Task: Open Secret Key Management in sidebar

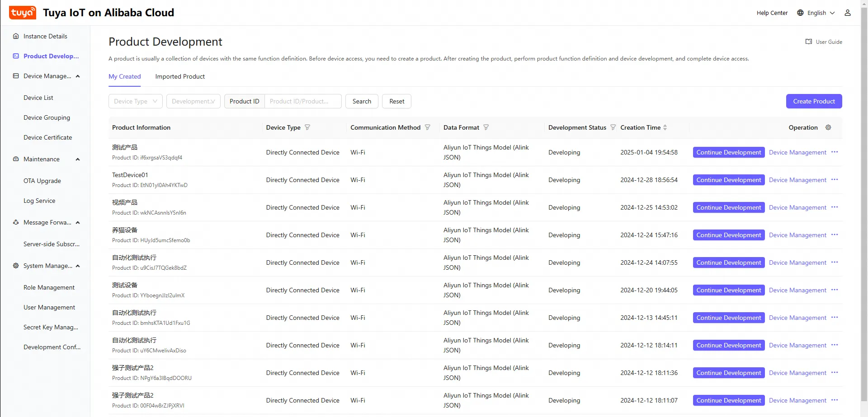Action: (51, 327)
